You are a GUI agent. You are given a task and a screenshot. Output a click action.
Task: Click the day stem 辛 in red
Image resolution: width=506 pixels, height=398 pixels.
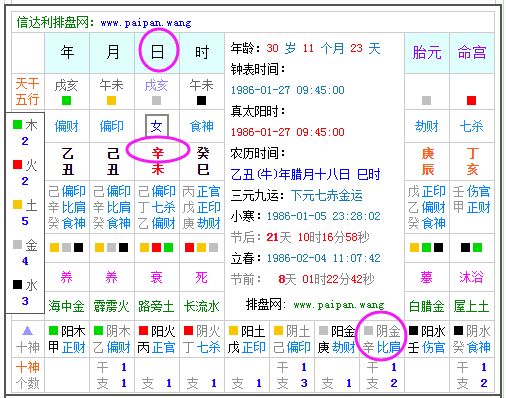point(157,153)
